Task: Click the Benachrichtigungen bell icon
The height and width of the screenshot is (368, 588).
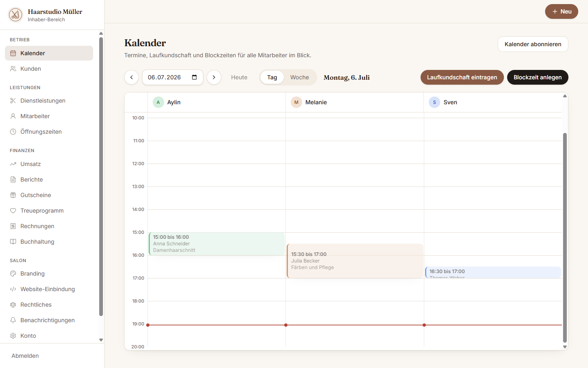Action: [x=13, y=320]
